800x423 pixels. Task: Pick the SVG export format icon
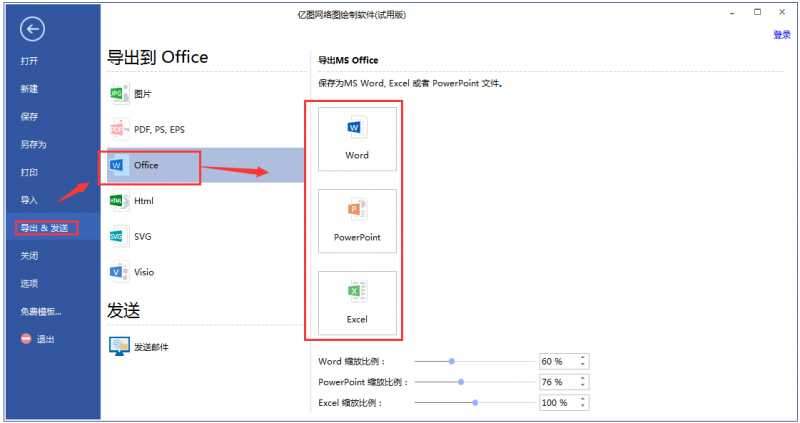pos(119,237)
